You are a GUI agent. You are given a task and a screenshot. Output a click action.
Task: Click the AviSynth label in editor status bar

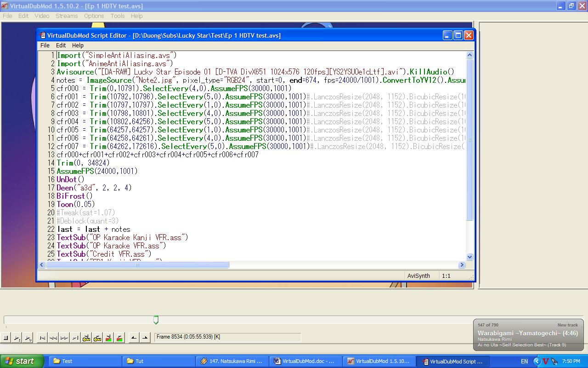[418, 276]
